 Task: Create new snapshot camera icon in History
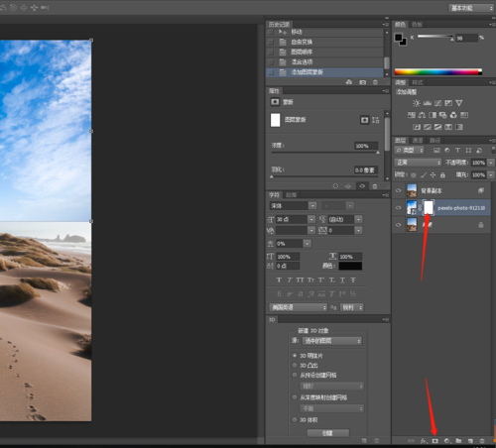point(363,82)
